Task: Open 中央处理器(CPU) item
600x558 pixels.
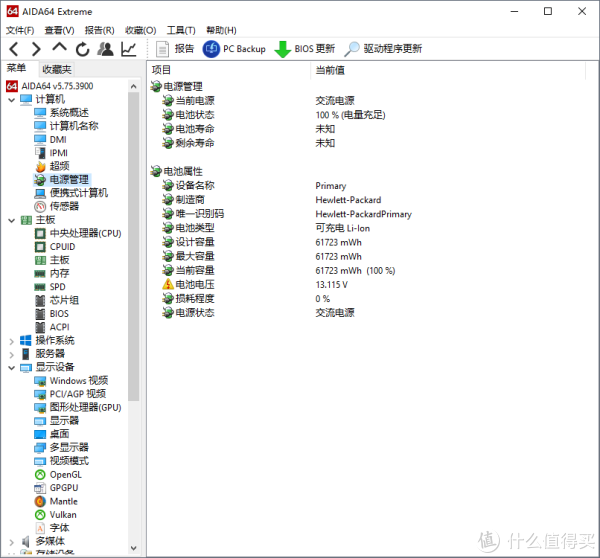Action: [78, 233]
